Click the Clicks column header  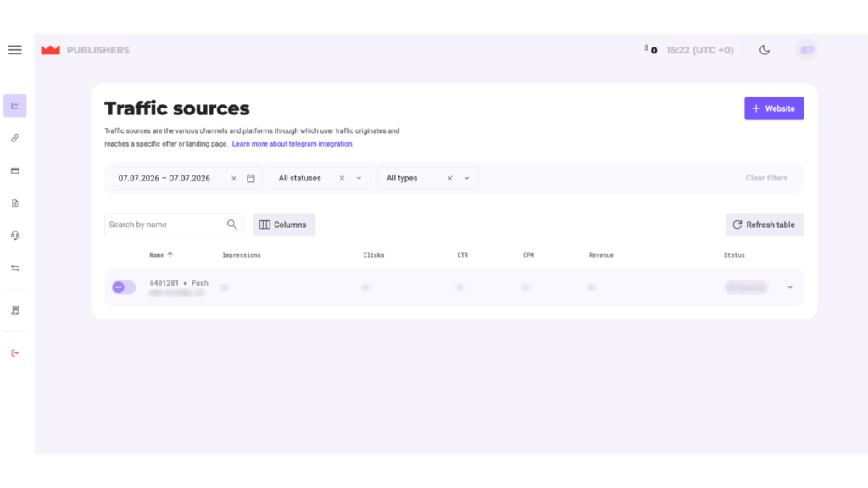[374, 255]
